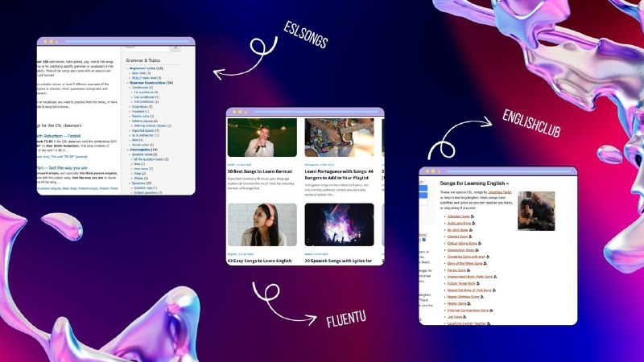Open 'Passive voice' topic in Grammar list

coord(140,116)
